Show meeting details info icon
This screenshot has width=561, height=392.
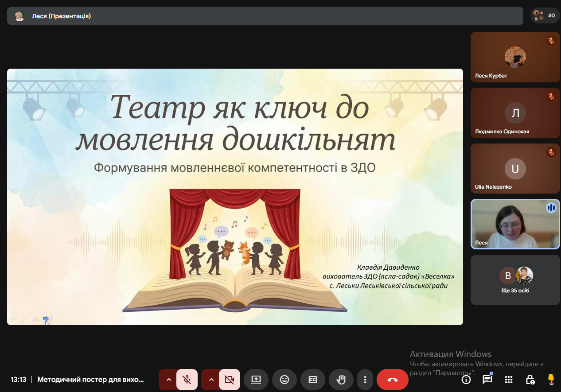pos(466,380)
